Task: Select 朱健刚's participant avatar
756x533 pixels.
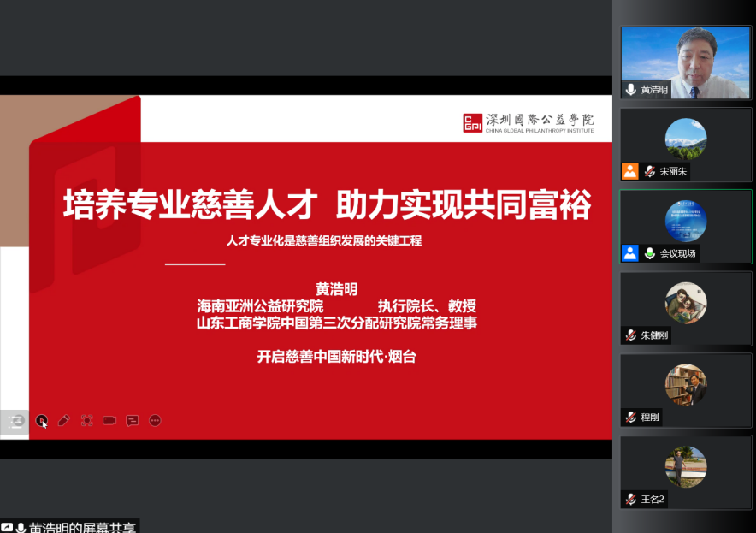Action: tap(686, 302)
